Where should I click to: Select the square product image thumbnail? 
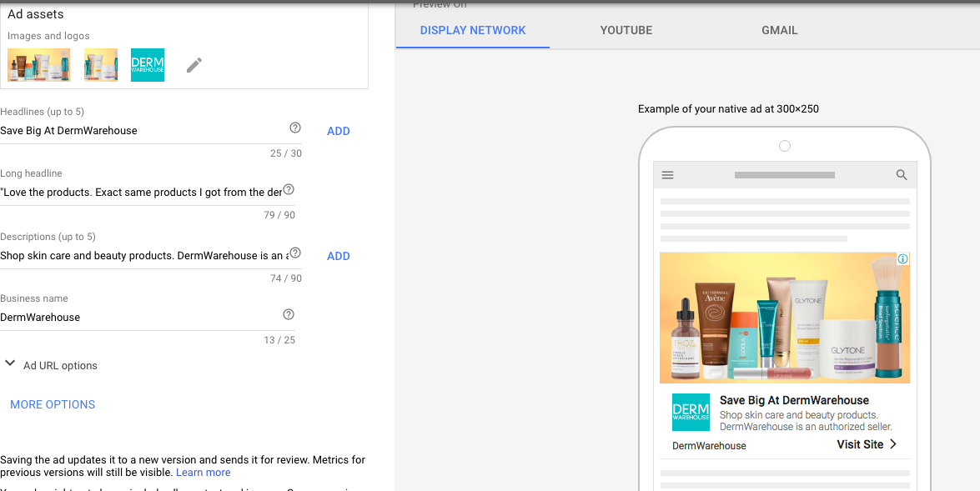click(101, 65)
